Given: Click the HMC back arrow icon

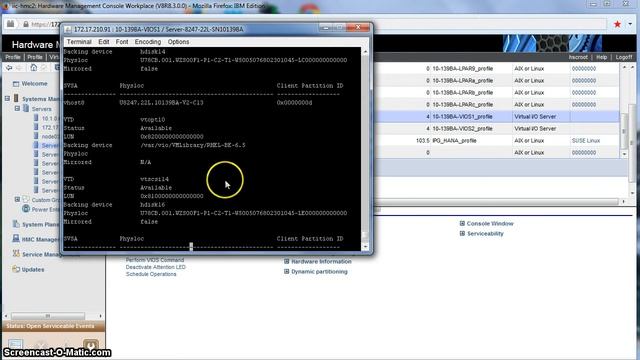Looking at the screenshot, I should pyautogui.click(x=9, y=68).
